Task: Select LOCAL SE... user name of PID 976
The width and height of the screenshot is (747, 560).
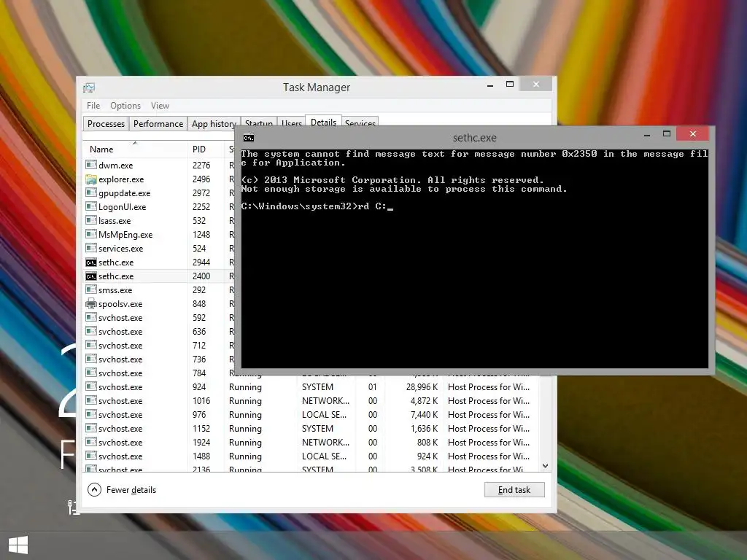Action: pyautogui.click(x=324, y=414)
